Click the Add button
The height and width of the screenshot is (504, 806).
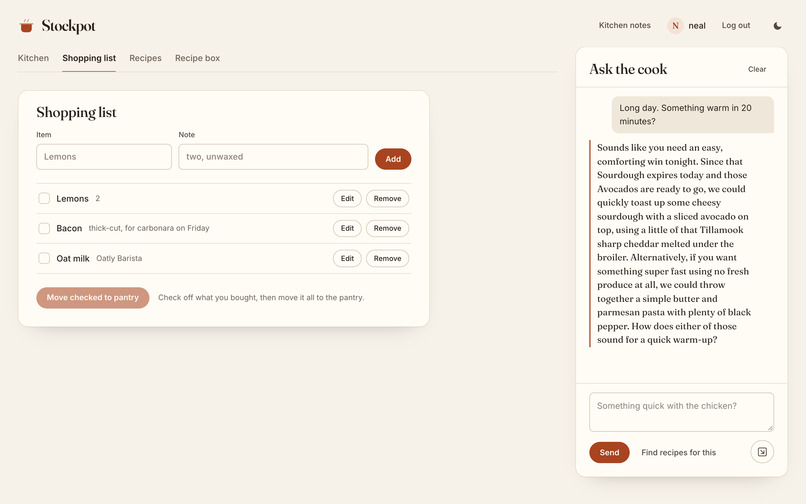(393, 159)
